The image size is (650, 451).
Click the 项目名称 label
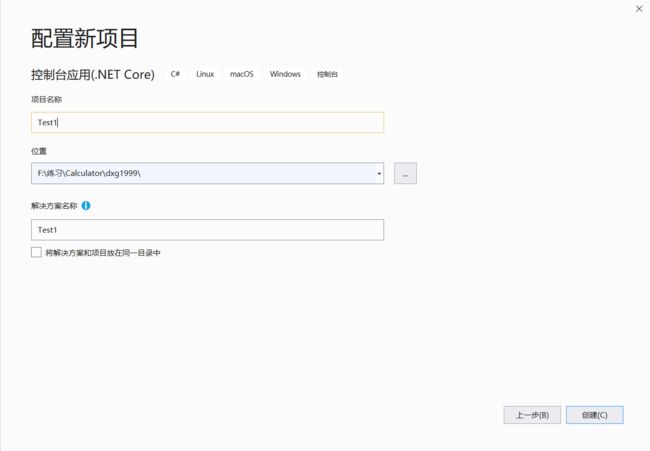(x=46, y=99)
